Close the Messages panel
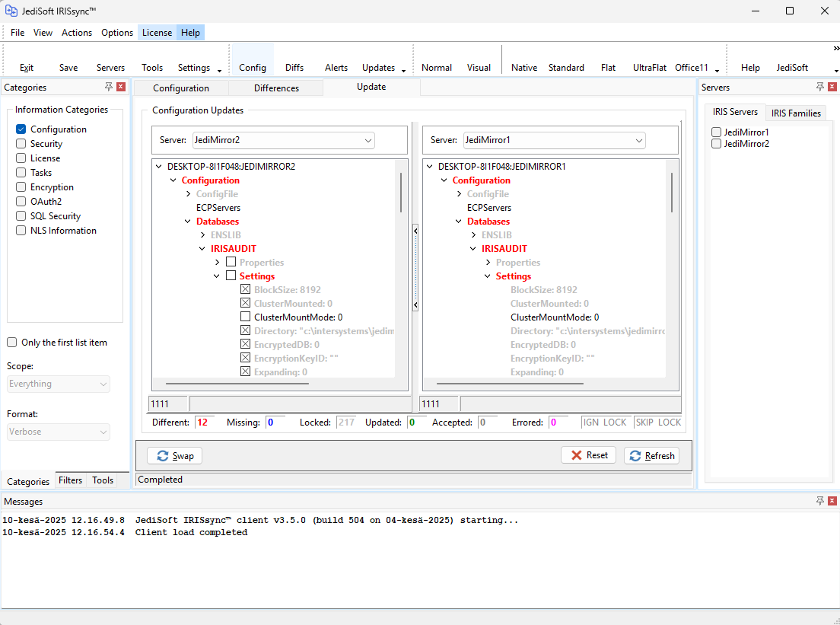The height and width of the screenshot is (625, 840). coord(832,501)
